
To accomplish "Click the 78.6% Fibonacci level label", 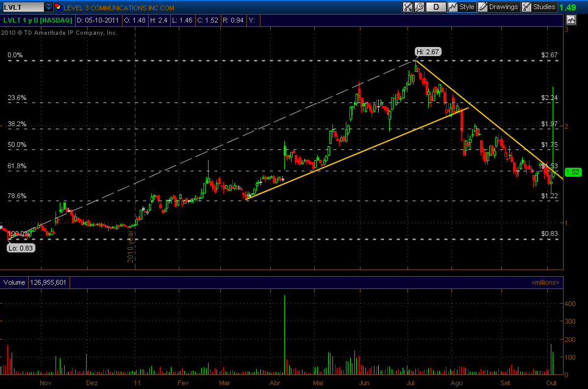I will coord(17,196).
